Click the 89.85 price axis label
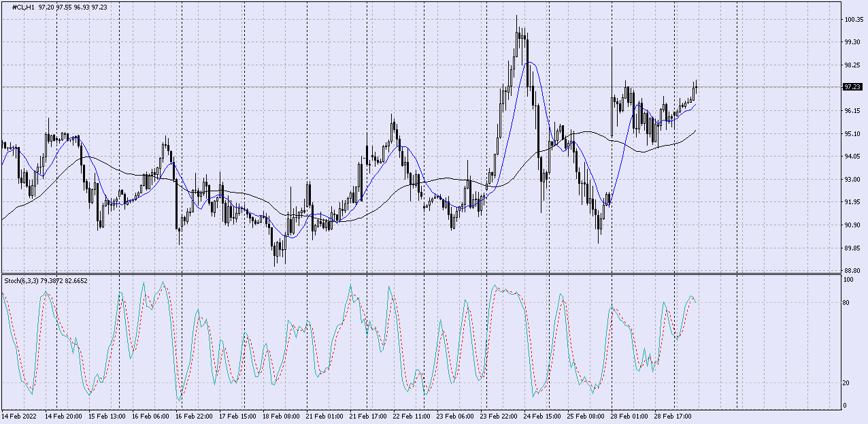The width and height of the screenshot is (868, 424). coord(853,248)
